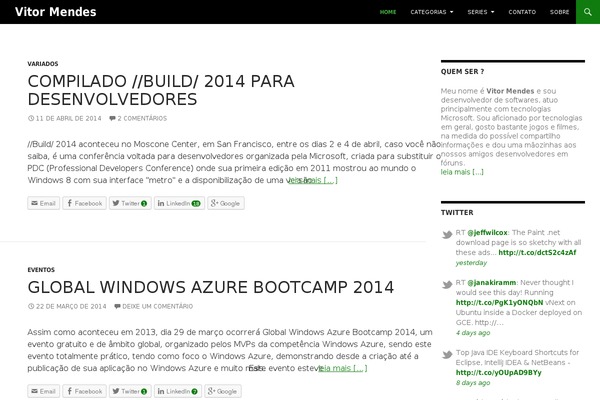Open the Compilado //Build/ 2014 post title
Viewport: 600px width, 400px height.
pos(161,90)
